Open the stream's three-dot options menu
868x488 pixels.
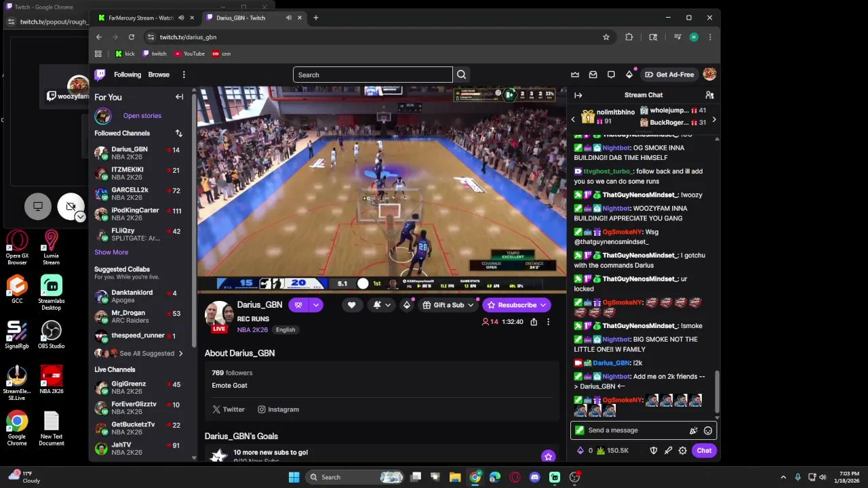548,322
